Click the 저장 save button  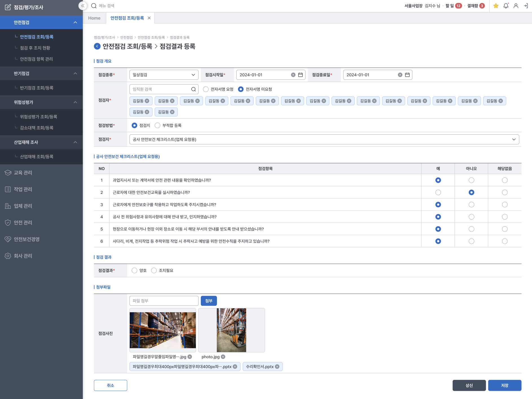pyautogui.click(x=505, y=385)
